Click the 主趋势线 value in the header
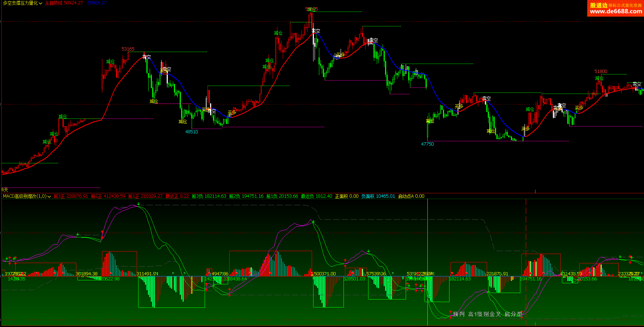This screenshot has height=327, width=644. click(x=64, y=3)
